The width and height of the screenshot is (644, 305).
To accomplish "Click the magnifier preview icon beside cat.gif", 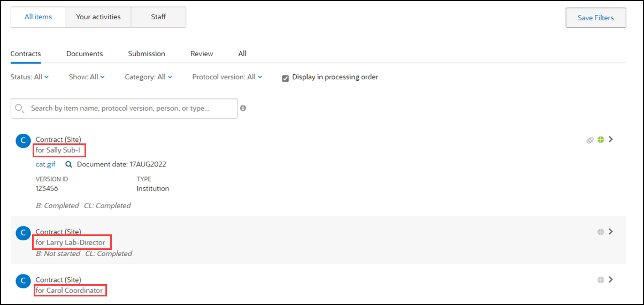I will [68, 164].
